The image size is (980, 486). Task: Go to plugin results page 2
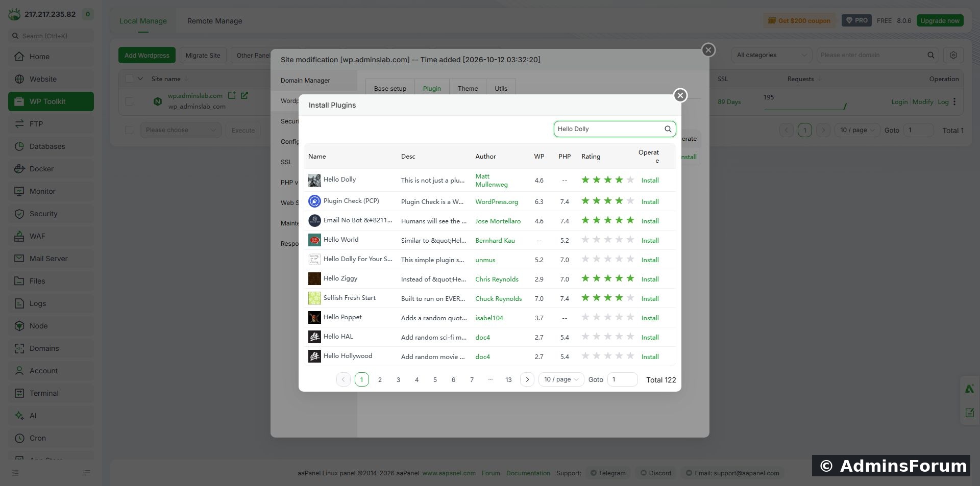click(380, 379)
